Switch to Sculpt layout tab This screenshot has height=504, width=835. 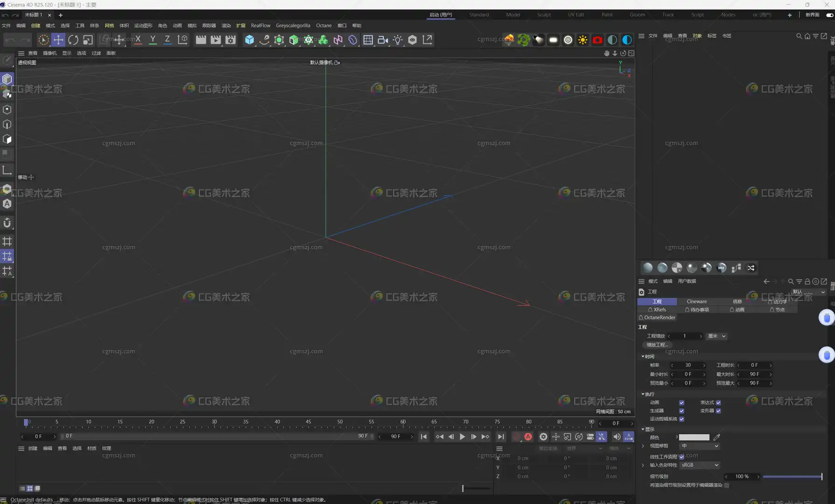click(x=544, y=14)
